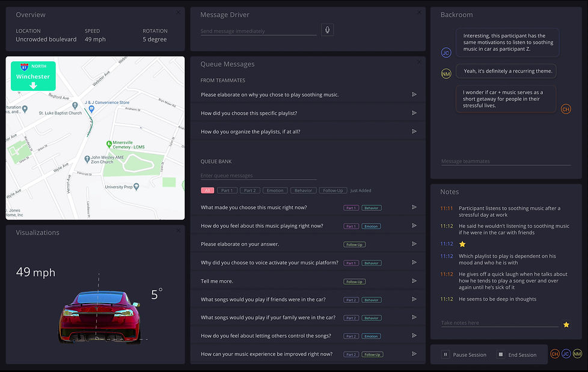Close the Queue Messages panel
588x372 pixels.
tap(419, 62)
